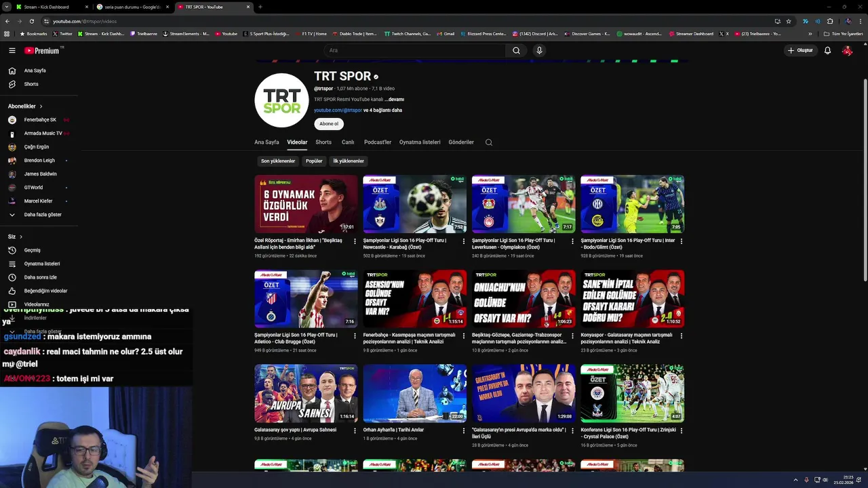The image size is (868, 488).
Task: Select Son yüklenenler sort chip
Action: point(278,161)
